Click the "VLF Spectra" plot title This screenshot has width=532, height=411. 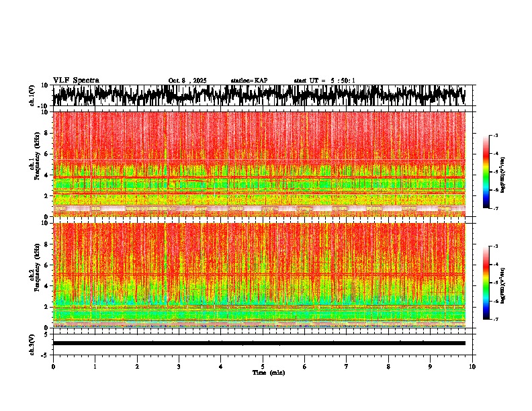(76, 81)
